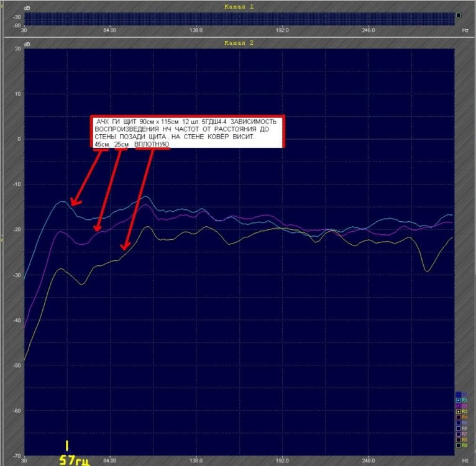The height and width of the screenshot is (466, 476).
Task: Enable the R0 blue trace checkbox
Action: coord(459,395)
